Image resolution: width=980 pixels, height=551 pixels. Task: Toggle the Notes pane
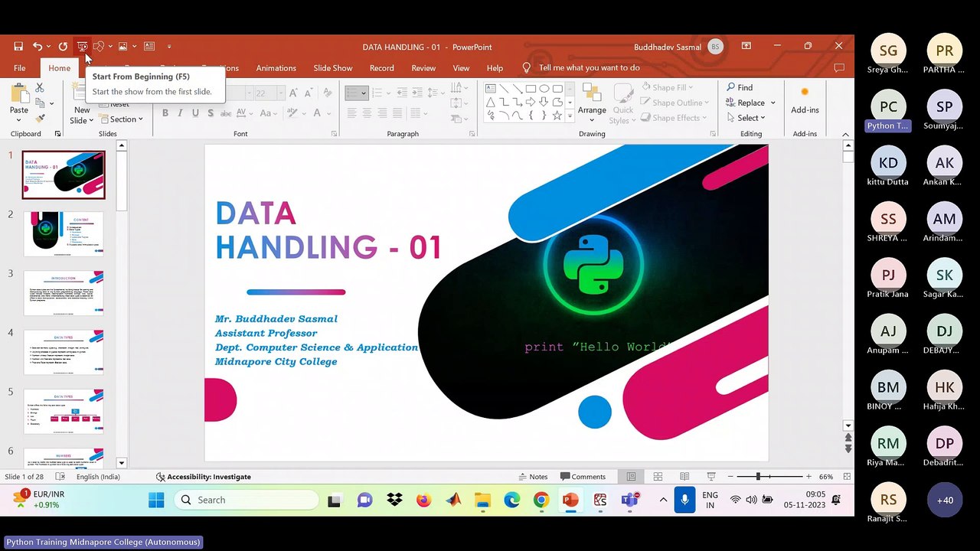click(533, 477)
